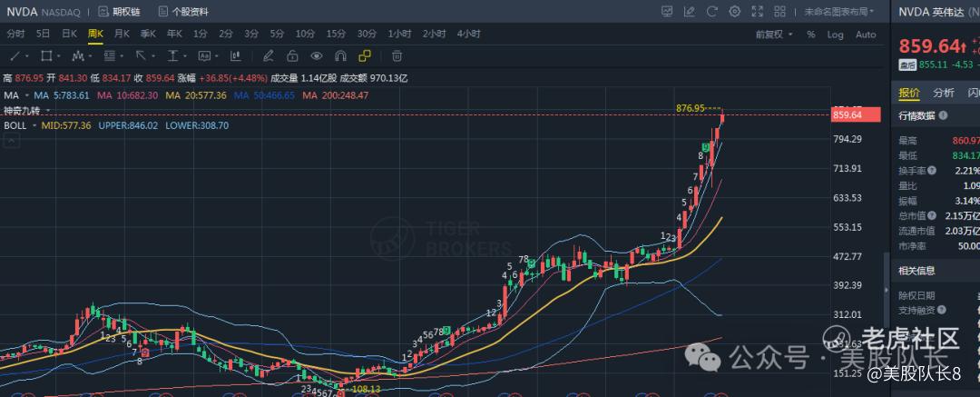Select the 4小时 interval tab

point(469,34)
